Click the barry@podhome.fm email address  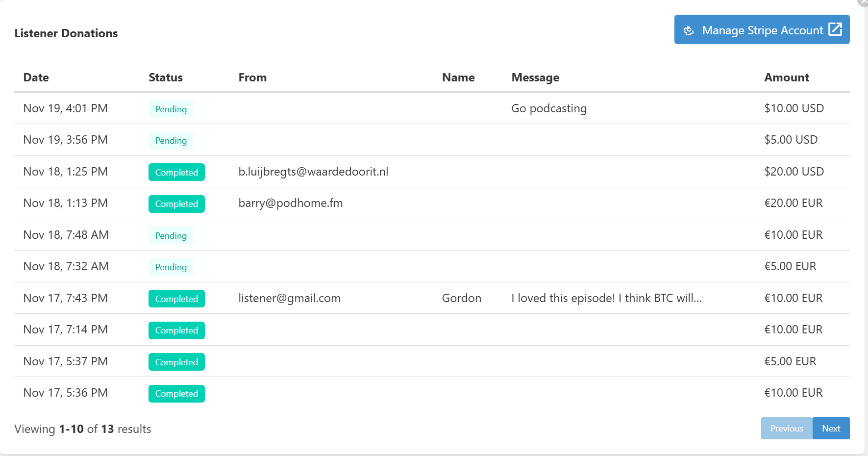(291, 203)
